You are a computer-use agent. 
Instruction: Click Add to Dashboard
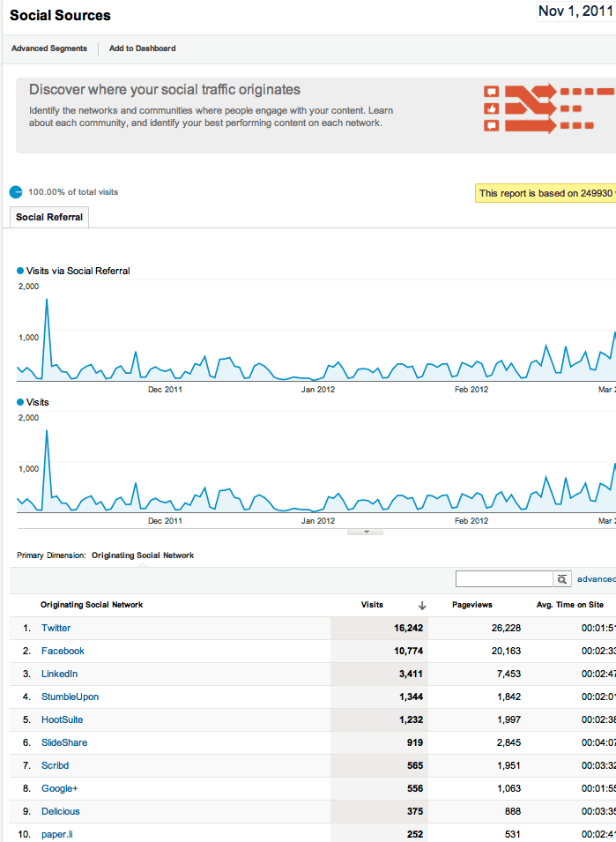point(142,48)
